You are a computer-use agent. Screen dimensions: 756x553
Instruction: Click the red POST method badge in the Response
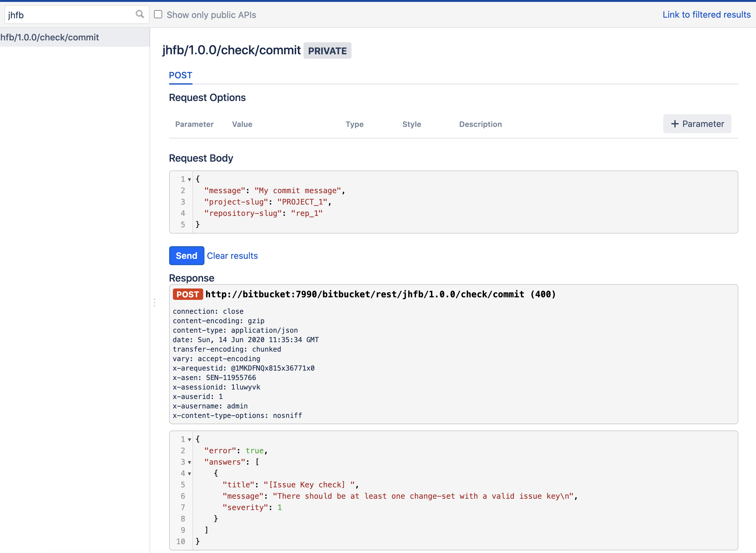click(x=187, y=294)
